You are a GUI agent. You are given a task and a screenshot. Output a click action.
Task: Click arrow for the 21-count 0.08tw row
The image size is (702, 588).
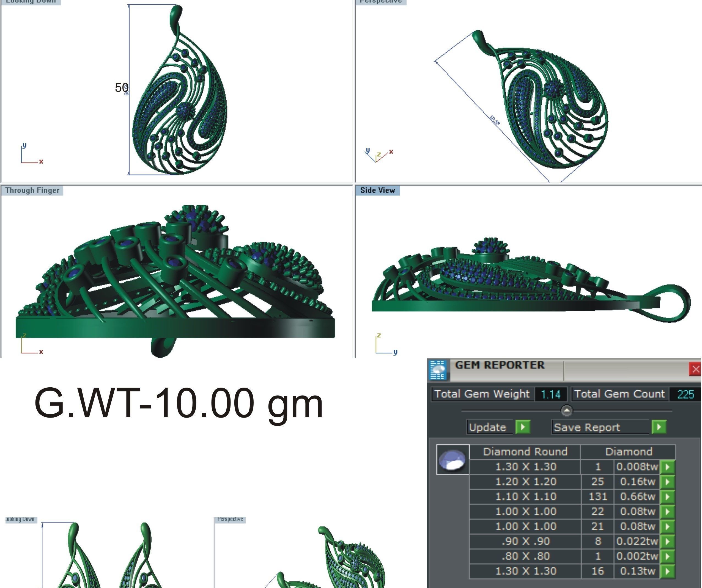coord(668,526)
